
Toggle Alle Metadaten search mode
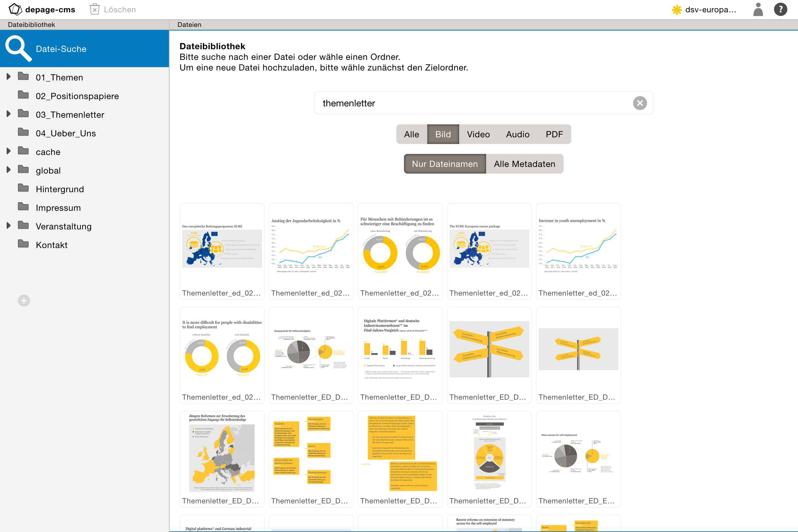524,164
